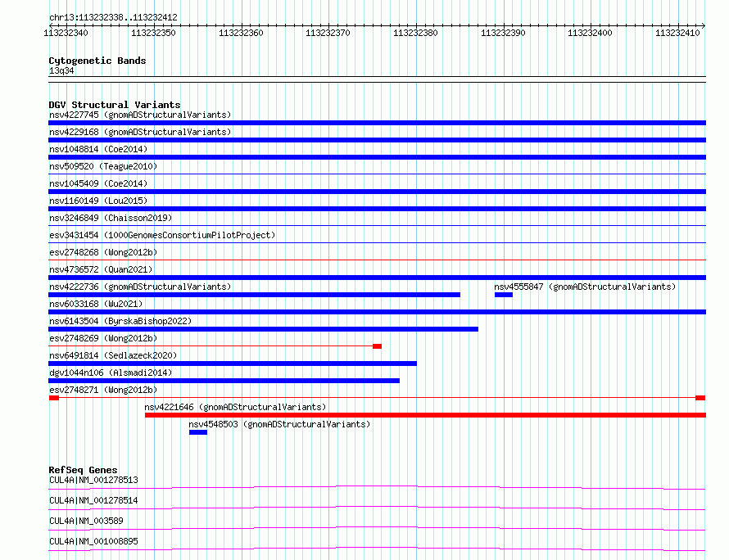Click red block ending esv2748269 line
Screen dimensions: 729x560
tap(377, 346)
